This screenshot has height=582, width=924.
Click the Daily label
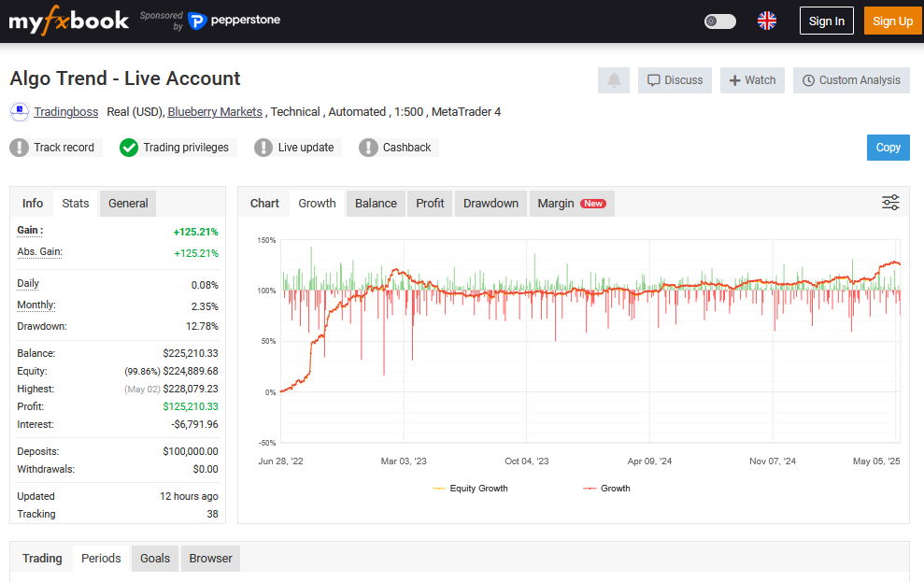tap(28, 283)
